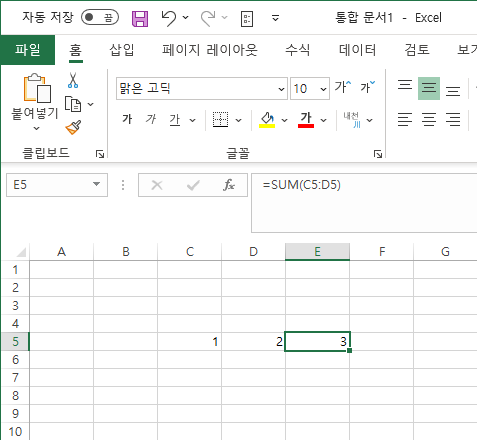
Task: Expand the Name Box dropdown
Action: 97,184
